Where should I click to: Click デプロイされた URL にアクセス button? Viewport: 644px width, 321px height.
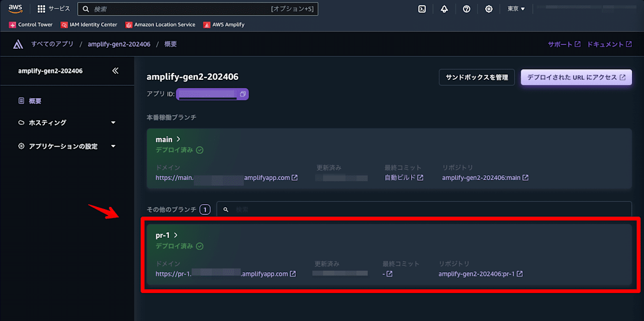tap(576, 77)
